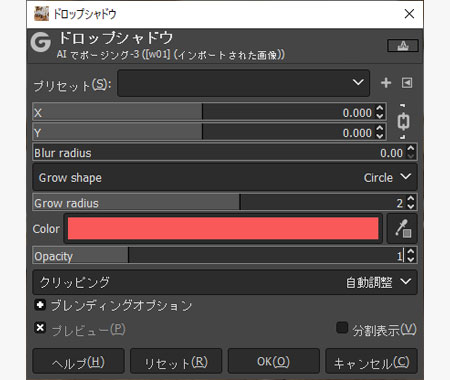This screenshot has height=380, width=450.
Task: Confirm with the OK(O) button
Action: coord(274,361)
